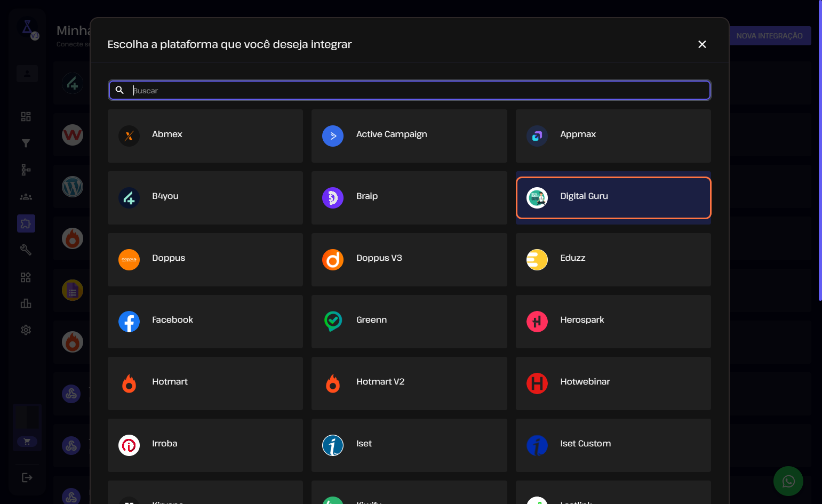Click the sidebar app logo
Image resolution: width=822 pixels, height=504 pixels.
pyautogui.click(x=27, y=28)
